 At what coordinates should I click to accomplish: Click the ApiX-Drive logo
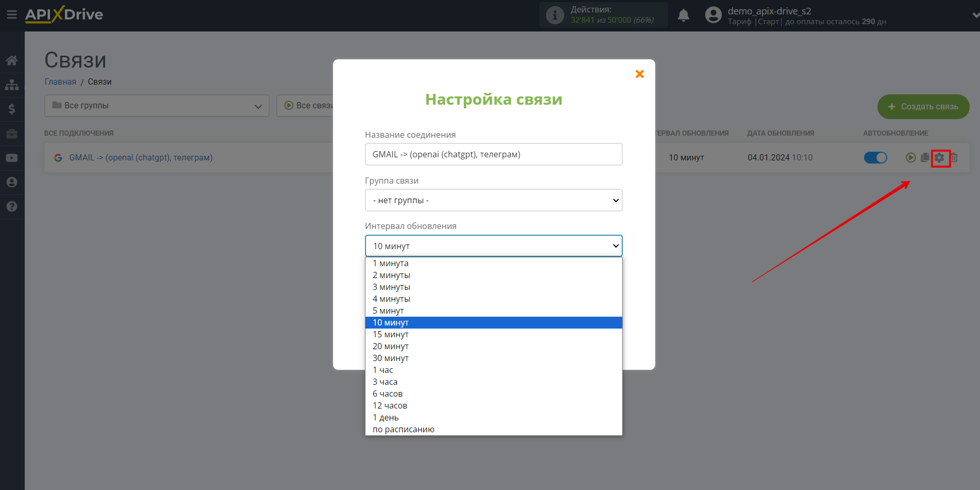point(64,14)
